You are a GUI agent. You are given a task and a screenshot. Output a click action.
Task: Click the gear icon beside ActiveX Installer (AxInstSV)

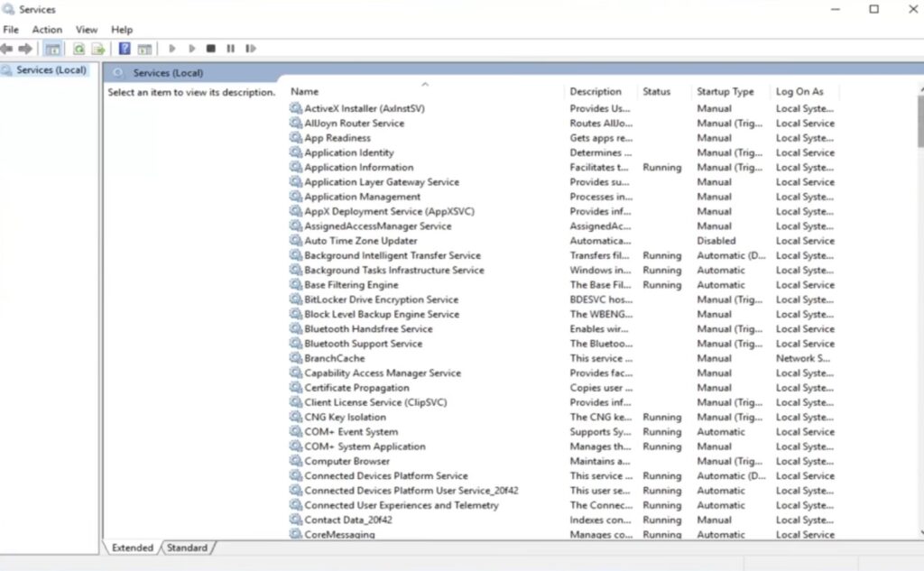click(296, 108)
